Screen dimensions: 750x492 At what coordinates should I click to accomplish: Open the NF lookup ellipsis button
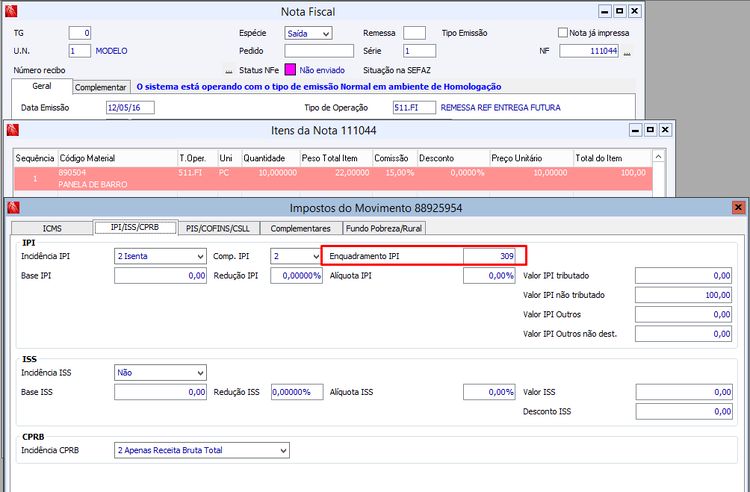627,51
